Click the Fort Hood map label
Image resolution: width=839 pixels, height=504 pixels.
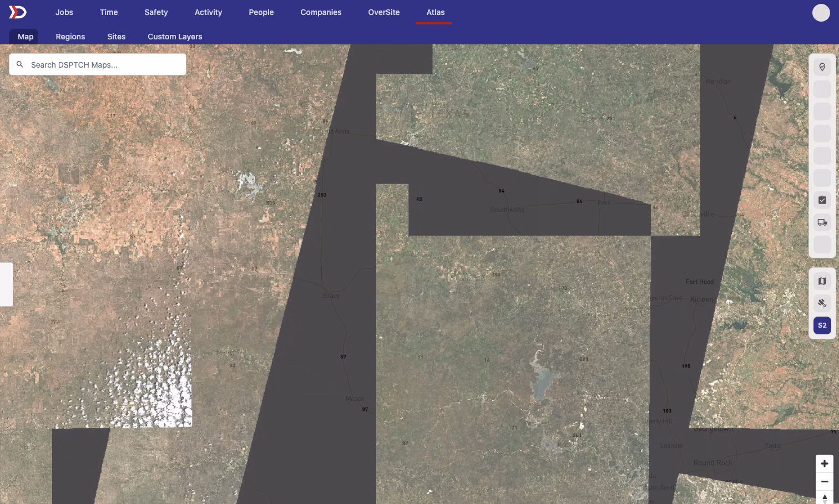click(699, 282)
